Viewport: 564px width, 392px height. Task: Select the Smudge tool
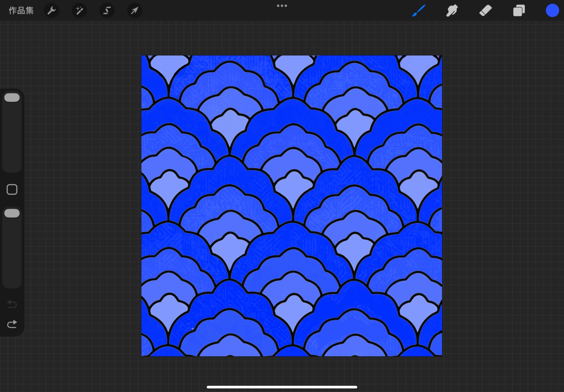pyautogui.click(x=452, y=11)
